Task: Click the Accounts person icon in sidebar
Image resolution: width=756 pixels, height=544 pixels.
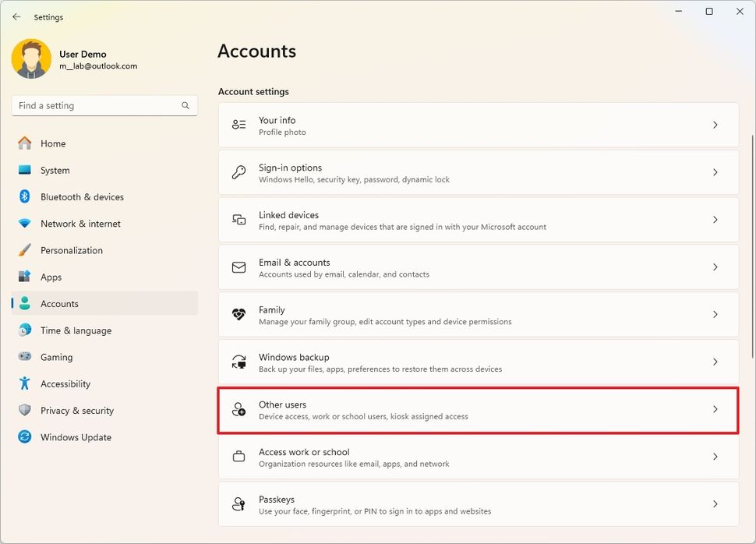Action: click(25, 303)
